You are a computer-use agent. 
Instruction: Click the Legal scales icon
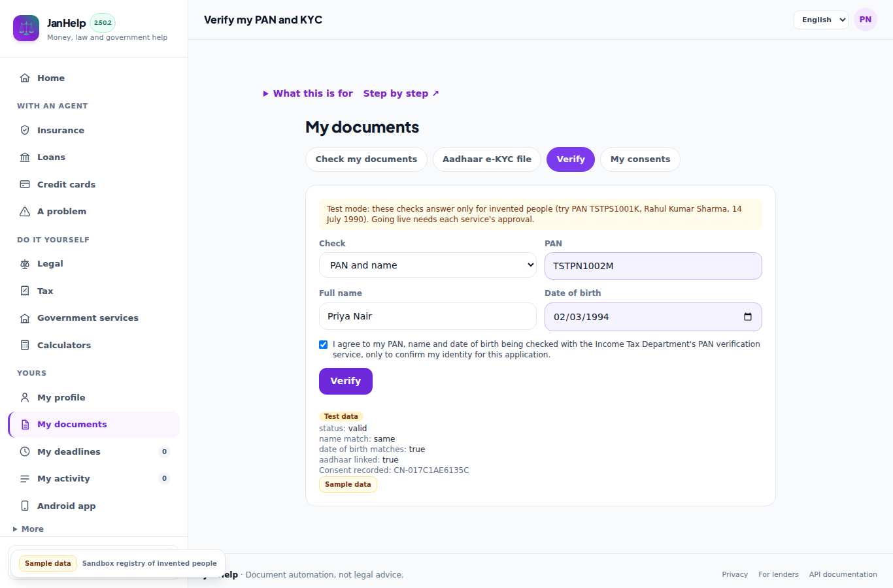pos(25,263)
